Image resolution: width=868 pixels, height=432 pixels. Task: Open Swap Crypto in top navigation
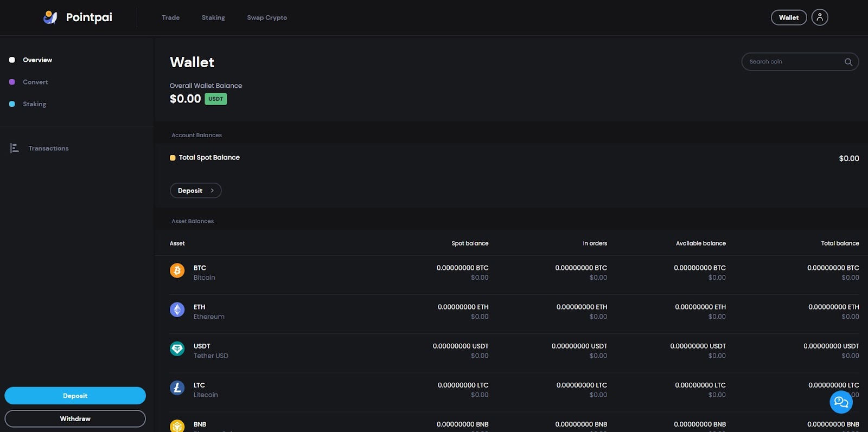pos(267,18)
